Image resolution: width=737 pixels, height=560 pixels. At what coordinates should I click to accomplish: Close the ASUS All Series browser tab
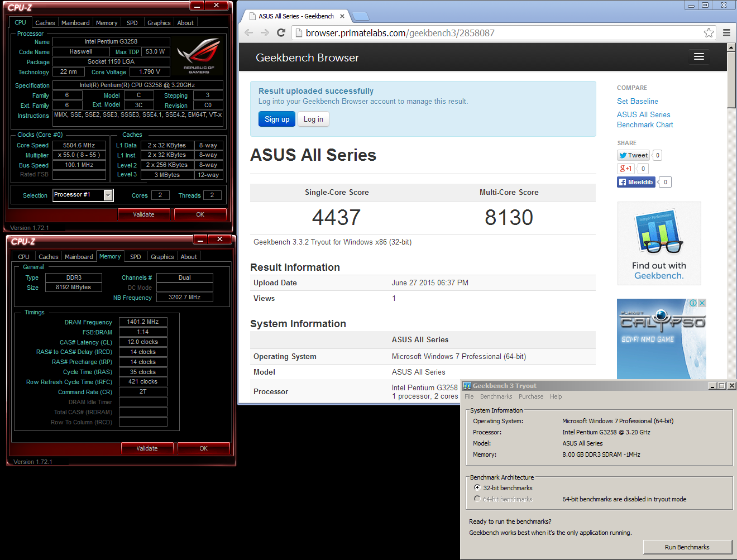pos(342,16)
